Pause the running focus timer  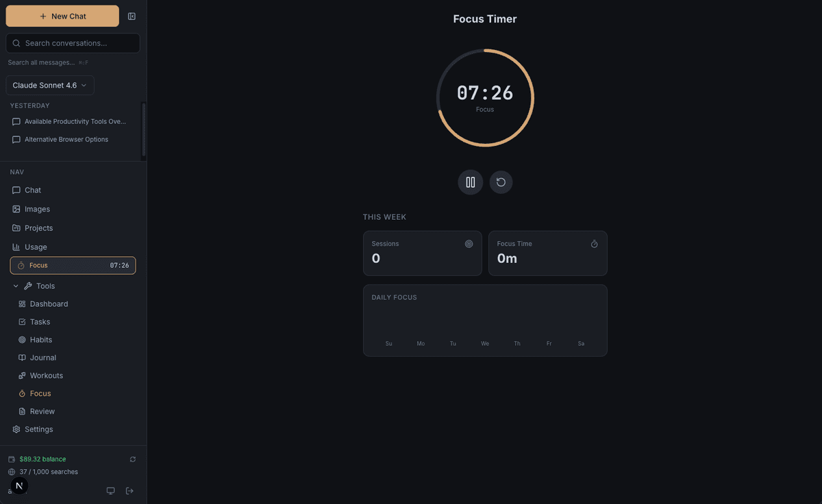(x=470, y=182)
